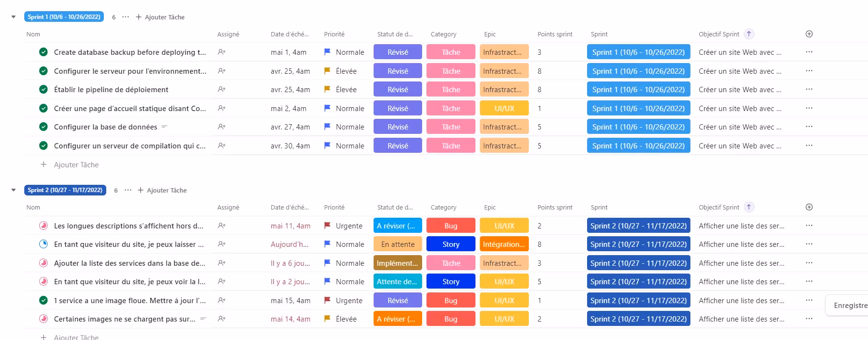Click 'Ajouter Tâche' next to Sprint 1 header
This screenshot has height=340, width=868.
point(160,17)
